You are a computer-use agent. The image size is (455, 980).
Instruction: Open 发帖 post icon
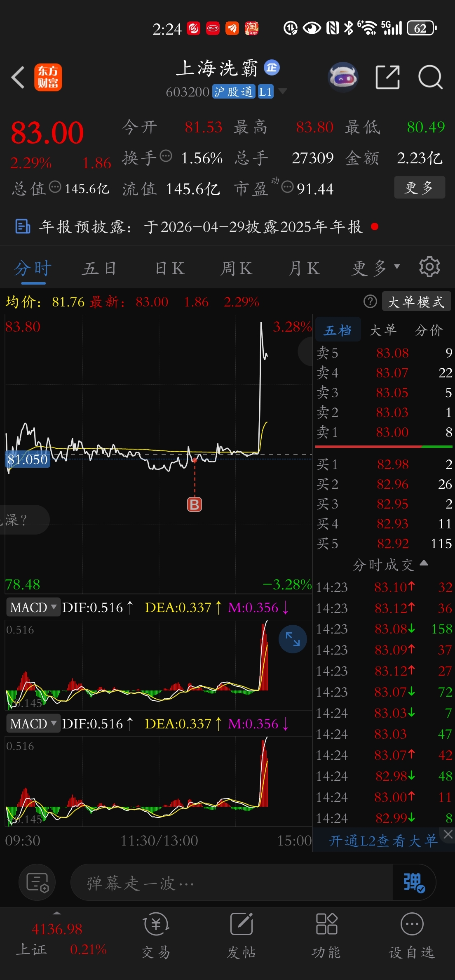tap(241, 935)
